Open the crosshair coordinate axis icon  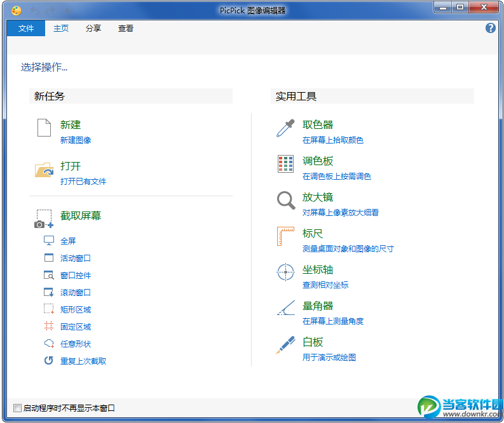[285, 272]
